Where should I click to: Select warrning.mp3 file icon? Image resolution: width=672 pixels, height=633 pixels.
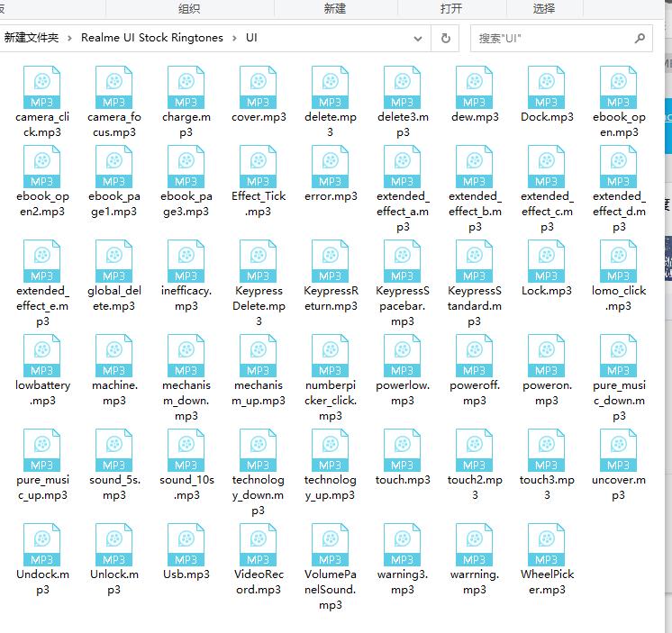point(474,545)
